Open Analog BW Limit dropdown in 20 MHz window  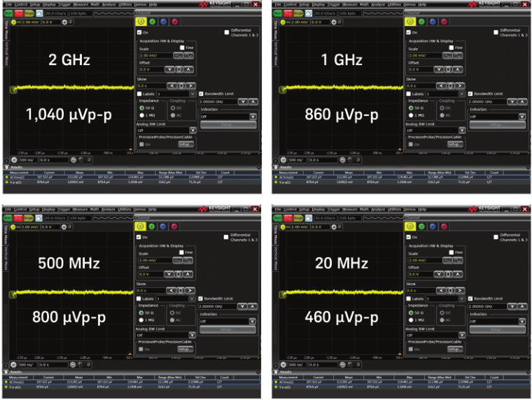point(462,335)
